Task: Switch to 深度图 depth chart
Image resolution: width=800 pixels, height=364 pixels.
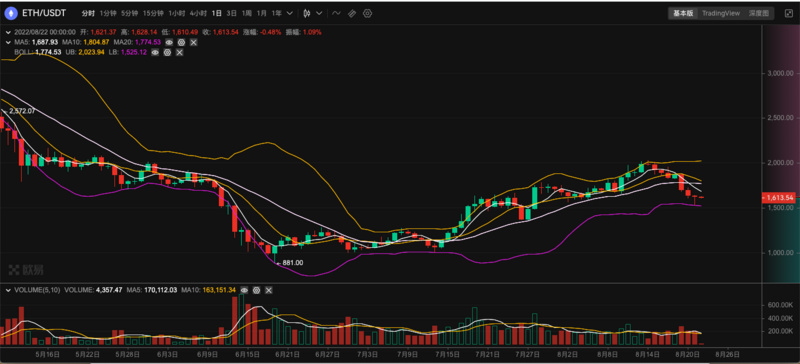Action: [758, 13]
